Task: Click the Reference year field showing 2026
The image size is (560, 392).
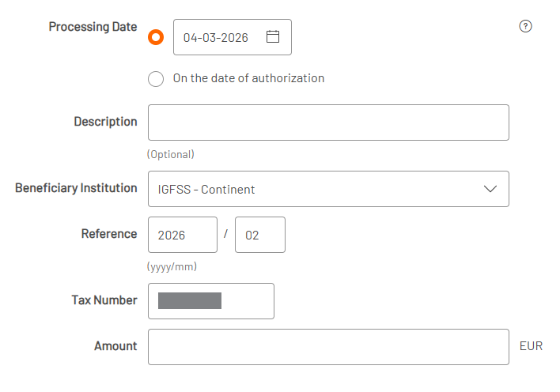Action: [182, 235]
